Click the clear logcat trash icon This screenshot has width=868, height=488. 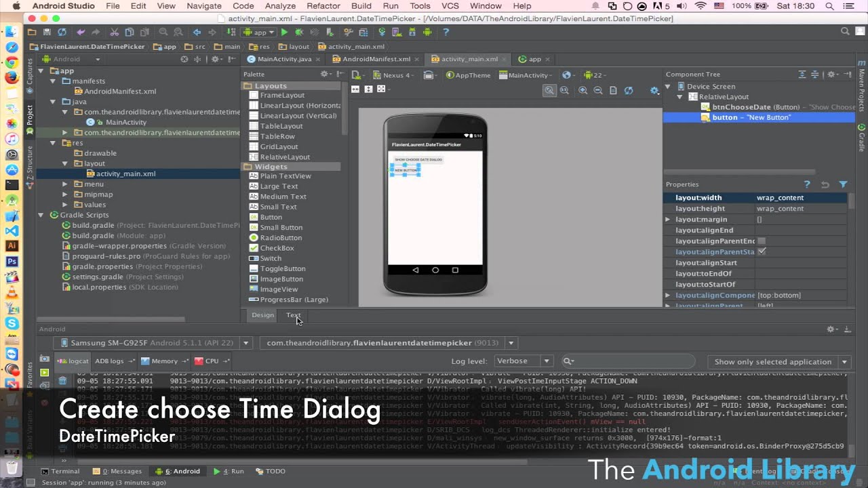tap(62, 381)
